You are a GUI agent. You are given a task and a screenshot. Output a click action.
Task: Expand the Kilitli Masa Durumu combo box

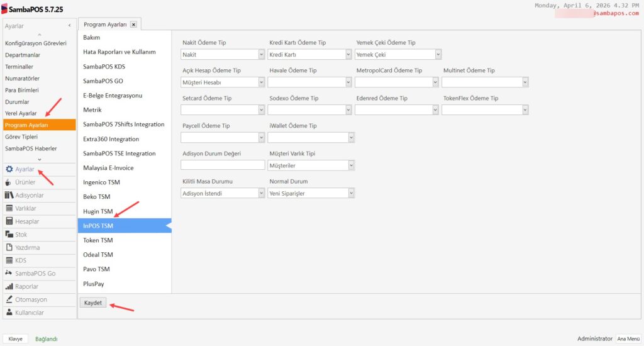coord(261,193)
